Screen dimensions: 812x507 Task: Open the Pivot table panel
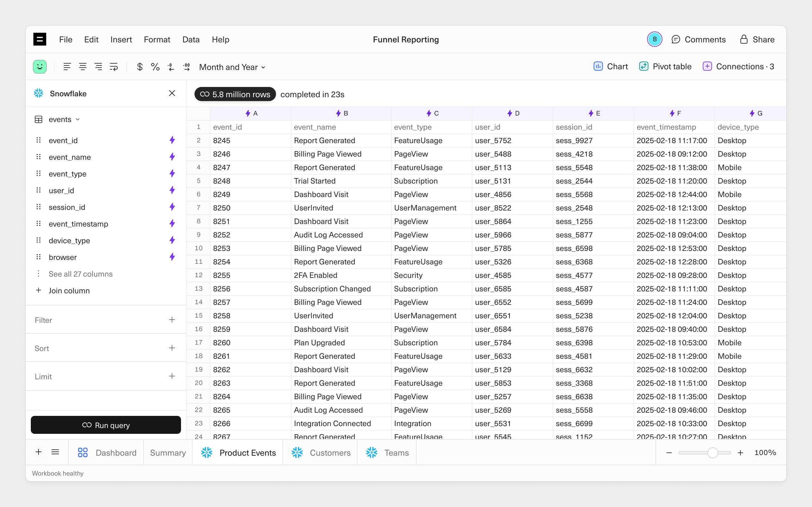click(x=665, y=67)
